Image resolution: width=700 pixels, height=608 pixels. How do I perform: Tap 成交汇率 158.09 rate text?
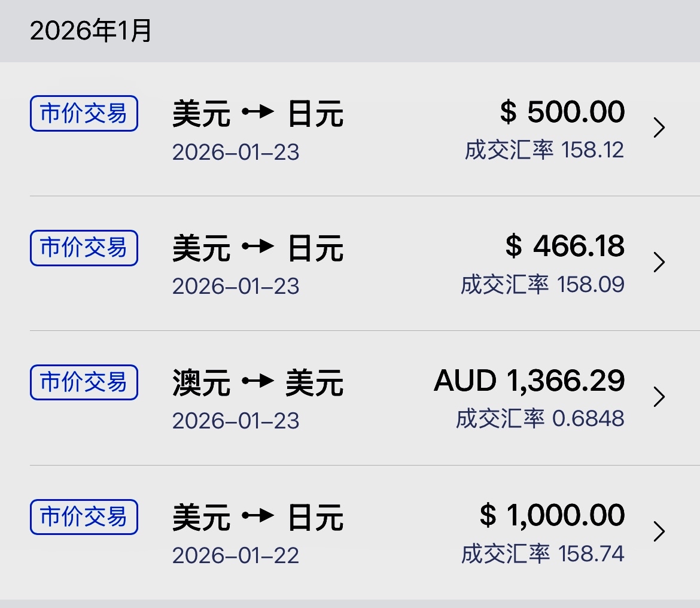(x=543, y=284)
